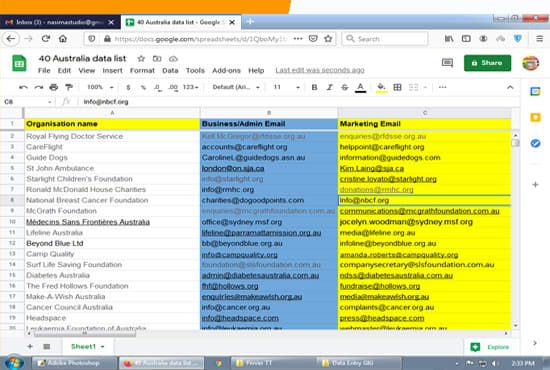This screenshot has height=370, width=550.
Task: Increase decimal places
Action: pos(173,87)
